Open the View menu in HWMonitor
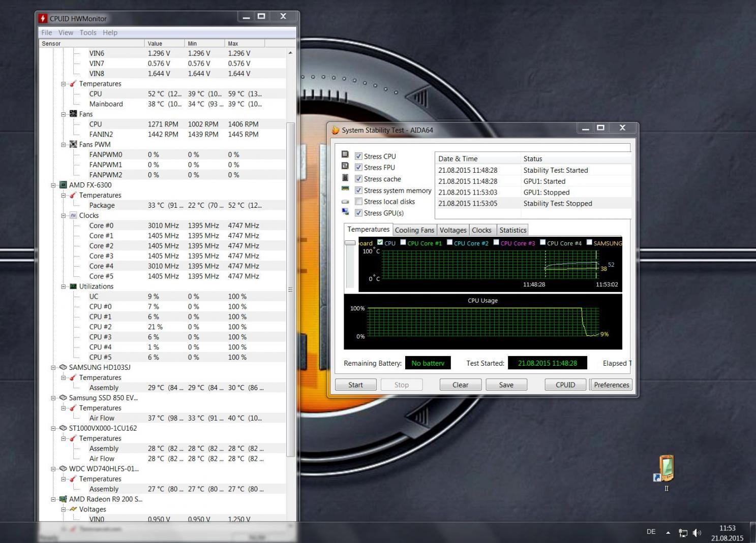 (x=66, y=33)
